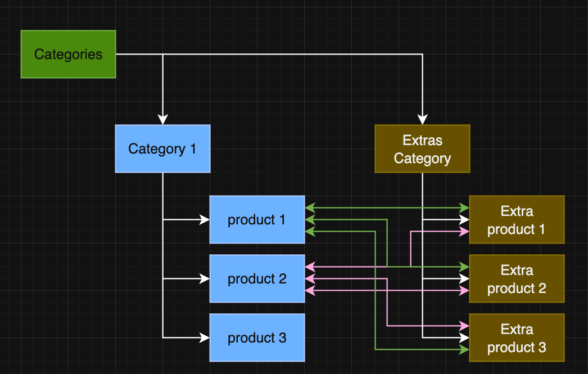This screenshot has width=588, height=374.
Task: Select white arrowhead pointing into Category 1
Action: [162, 119]
